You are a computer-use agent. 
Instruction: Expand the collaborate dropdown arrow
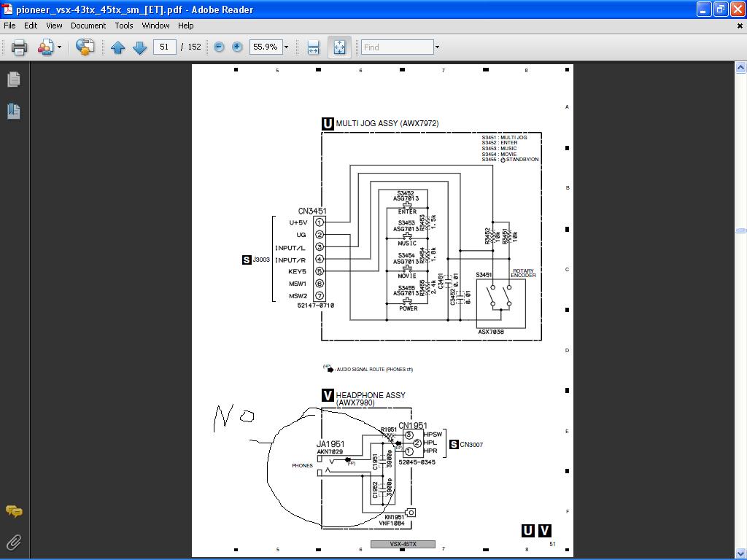point(60,47)
